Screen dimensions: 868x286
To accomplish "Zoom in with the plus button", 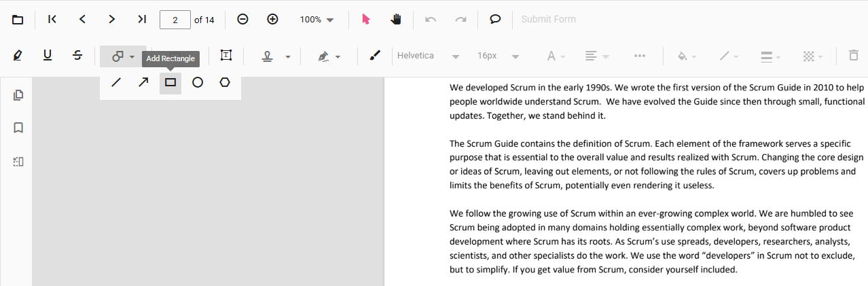I will coord(272,20).
